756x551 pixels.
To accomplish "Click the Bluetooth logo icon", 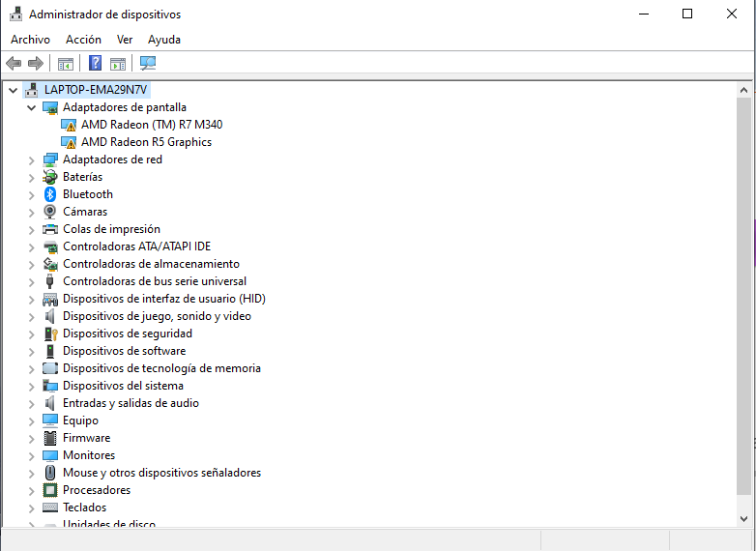I will tap(50, 194).
